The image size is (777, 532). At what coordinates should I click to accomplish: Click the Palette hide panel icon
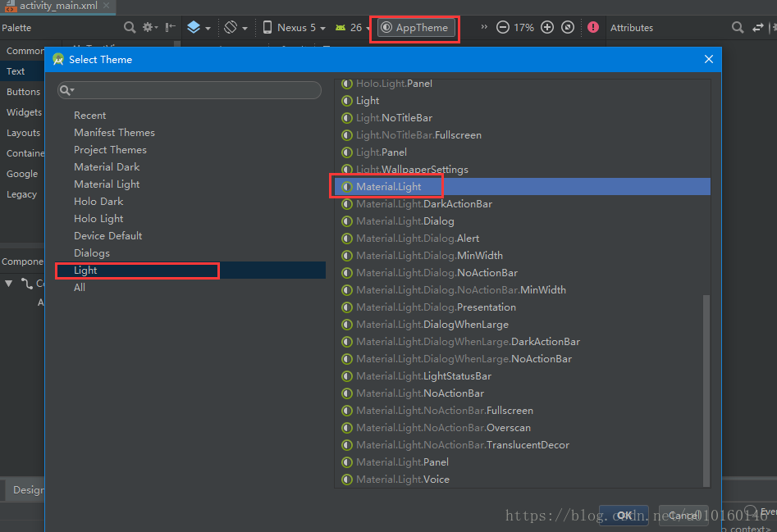click(170, 27)
